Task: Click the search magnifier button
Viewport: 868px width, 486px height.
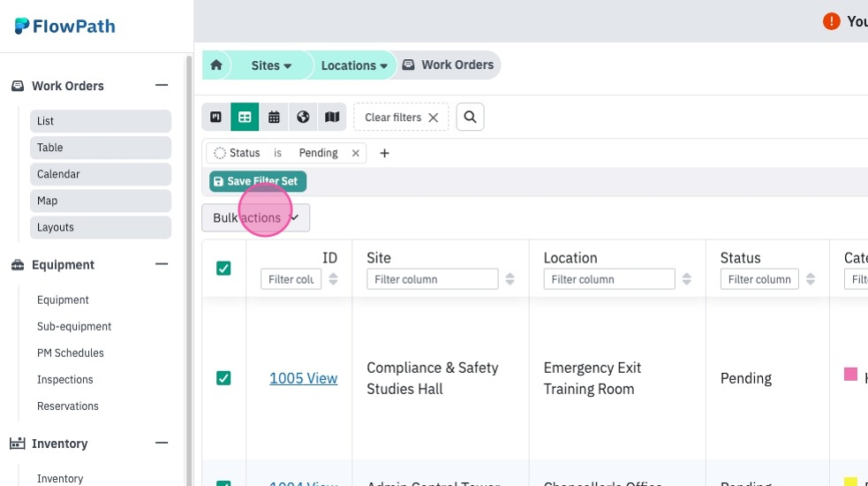Action: click(x=470, y=117)
